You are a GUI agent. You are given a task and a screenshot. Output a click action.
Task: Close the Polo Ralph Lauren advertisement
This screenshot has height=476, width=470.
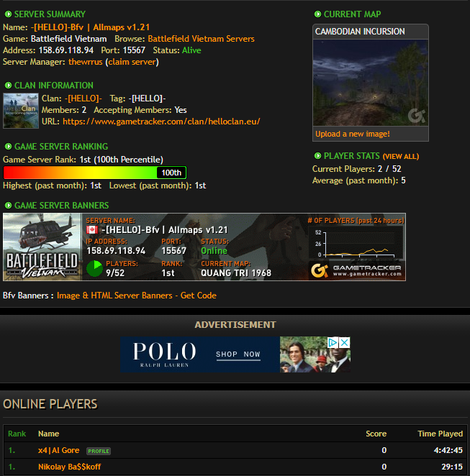coord(345,343)
